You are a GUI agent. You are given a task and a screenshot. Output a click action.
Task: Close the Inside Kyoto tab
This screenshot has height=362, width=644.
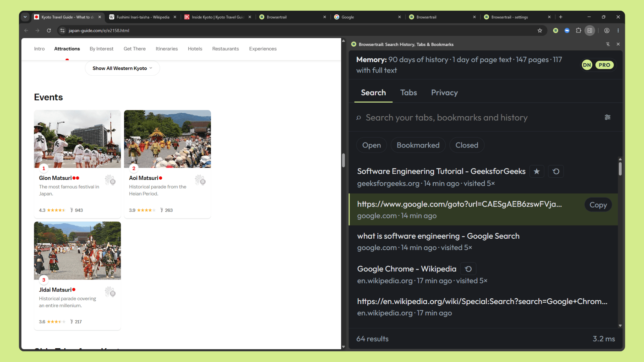click(x=250, y=17)
